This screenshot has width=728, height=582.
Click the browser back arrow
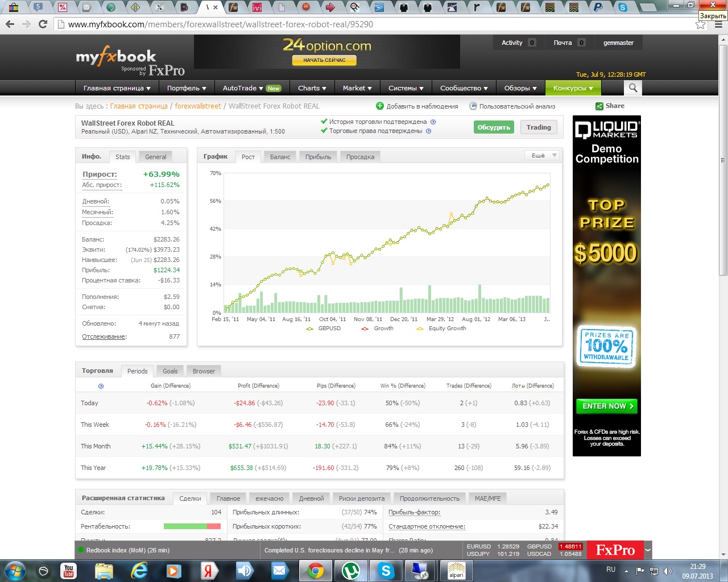pyautogui.click(x=9, y=24)
